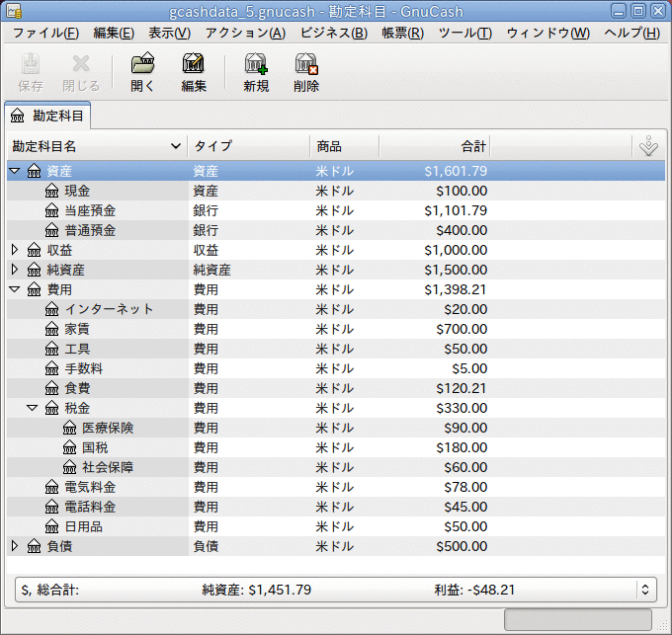
Task: Open the summary bar currency selector arrows
Action: coord(645,590)
